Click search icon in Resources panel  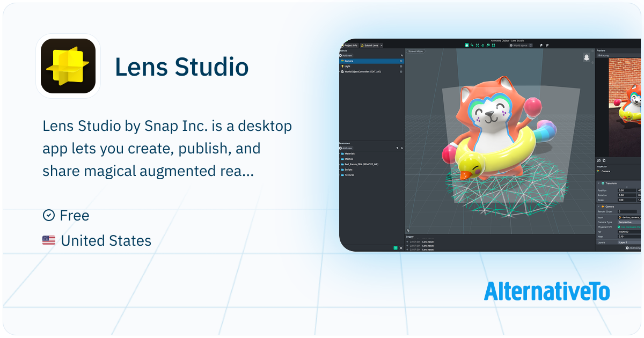(x=402, y=148)
